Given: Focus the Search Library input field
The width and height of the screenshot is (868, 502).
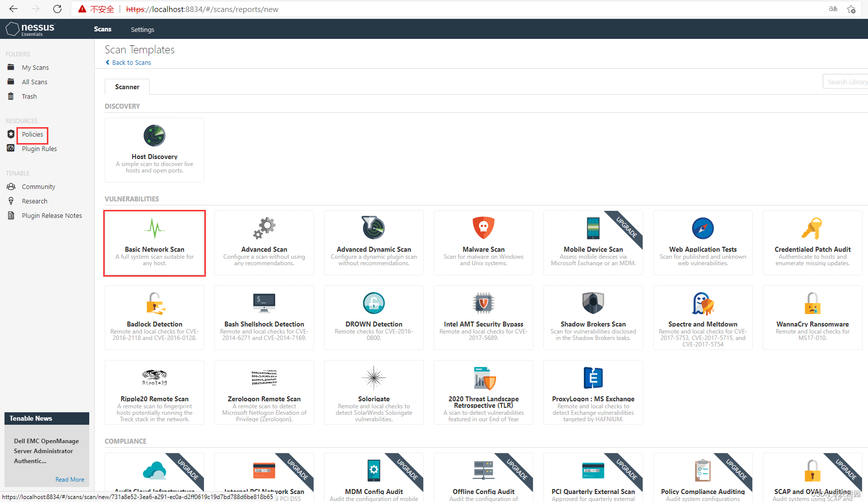Looking at the screenshot, I should point(846,82).
